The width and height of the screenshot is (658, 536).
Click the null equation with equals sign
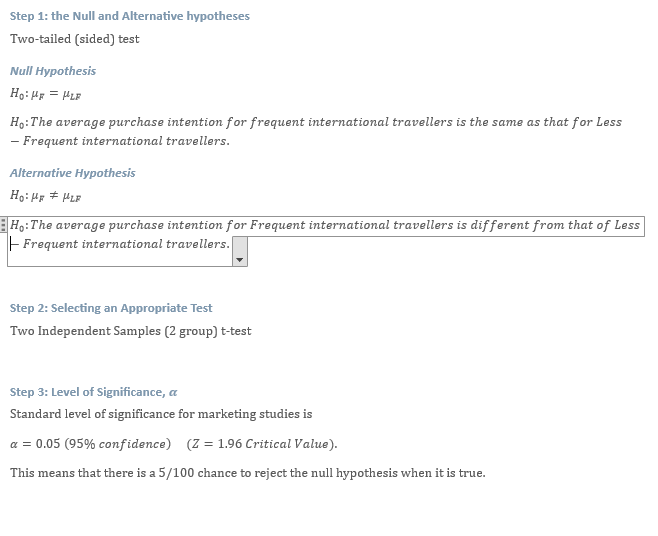click(x=46, y=94)
